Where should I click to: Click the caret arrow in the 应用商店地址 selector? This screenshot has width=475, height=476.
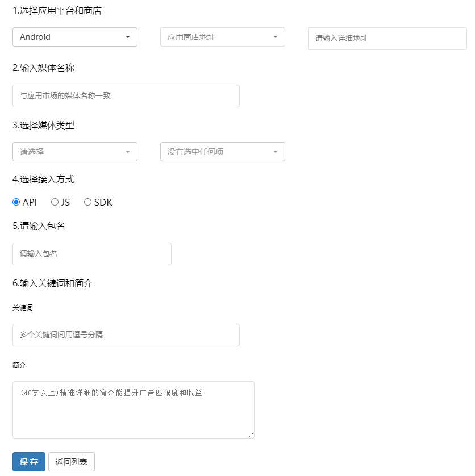coord(276,37)
